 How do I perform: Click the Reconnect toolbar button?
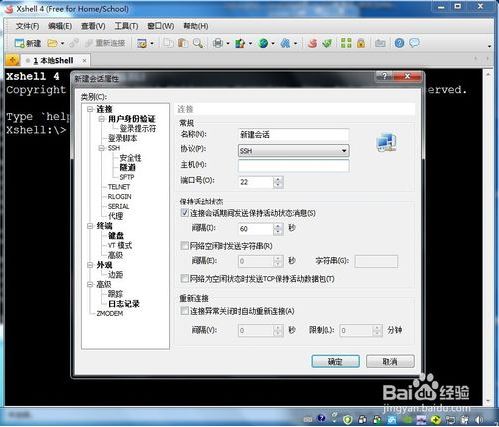(105, 43)
